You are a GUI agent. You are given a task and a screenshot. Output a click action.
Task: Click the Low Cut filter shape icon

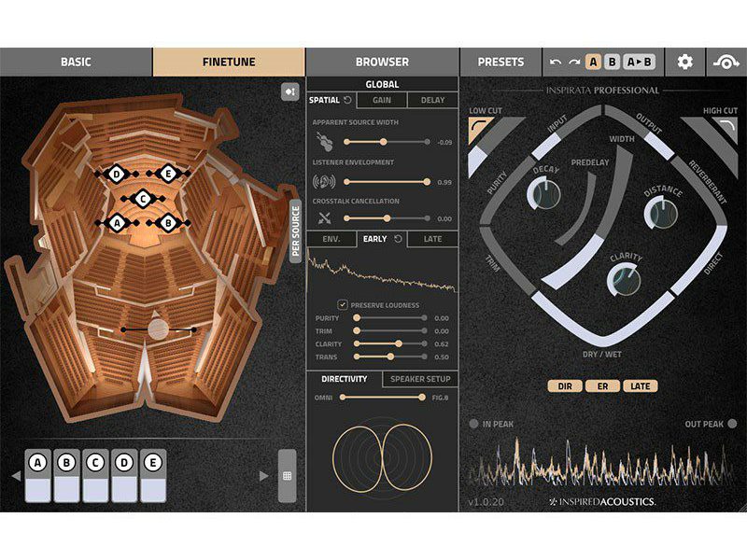[479, 130]
